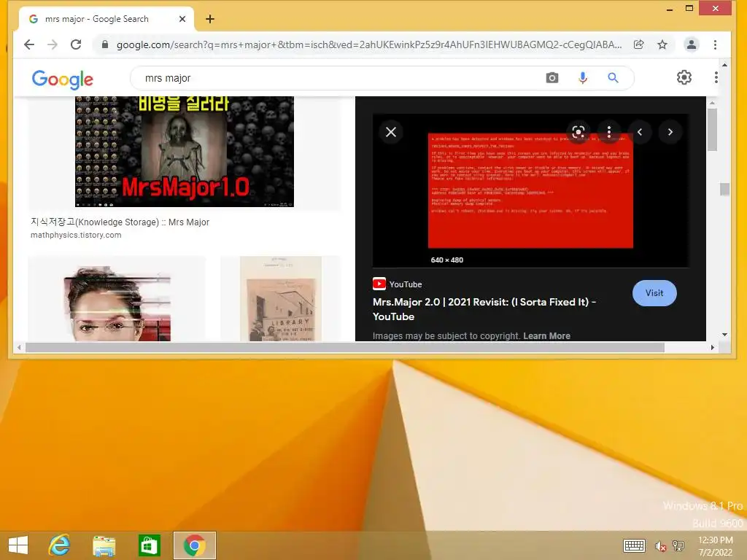Reload the Google search page
This screenshot has width=747, height=560.
(x=76, y=44)
